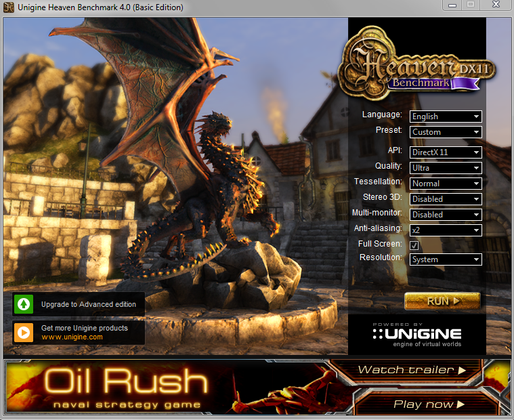Open the Multi-monitor dropdown

(x=446, y=215)
